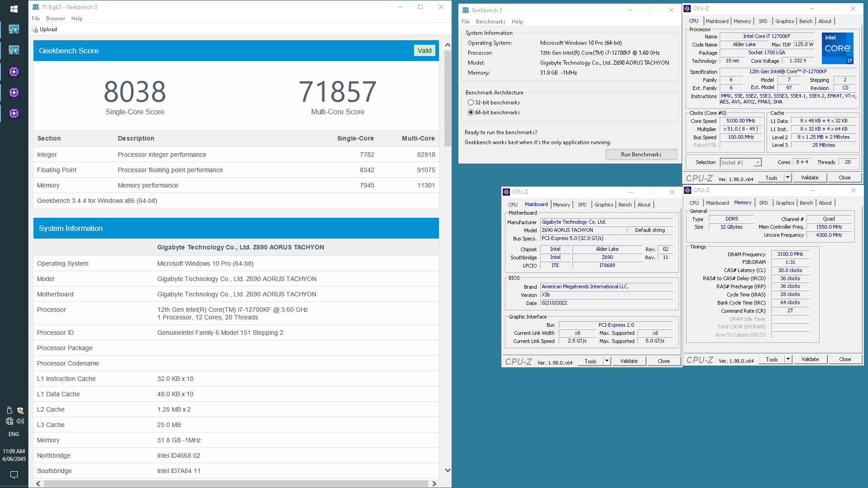Click the Valid badge on Geekbench Score
The image size is (868, 488).
pos(424,51)
